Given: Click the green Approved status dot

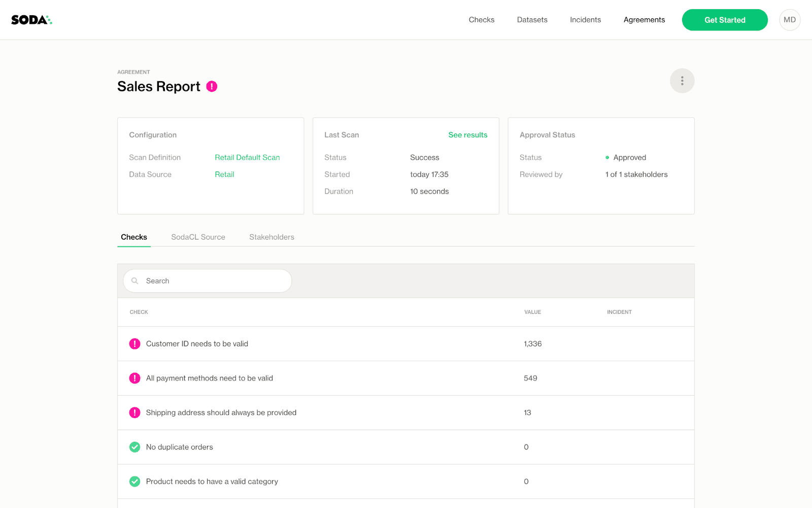Looking at the screenshot, I should pyautogui.click(x=607, y=157).
